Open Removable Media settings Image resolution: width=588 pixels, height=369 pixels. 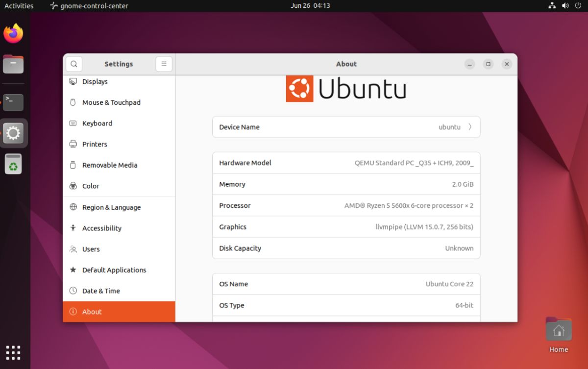pos(109,165)
